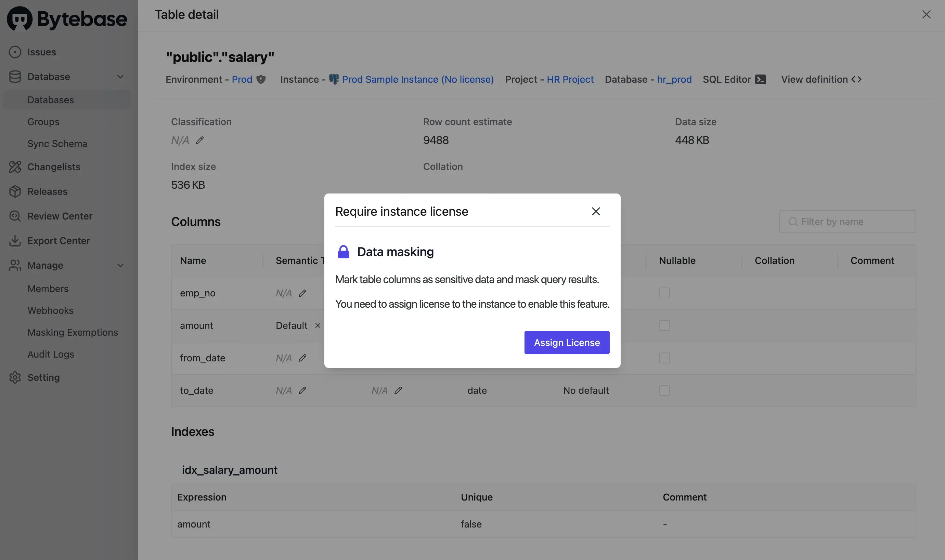Click the Filter by name search field

click(x=847, y=221)
